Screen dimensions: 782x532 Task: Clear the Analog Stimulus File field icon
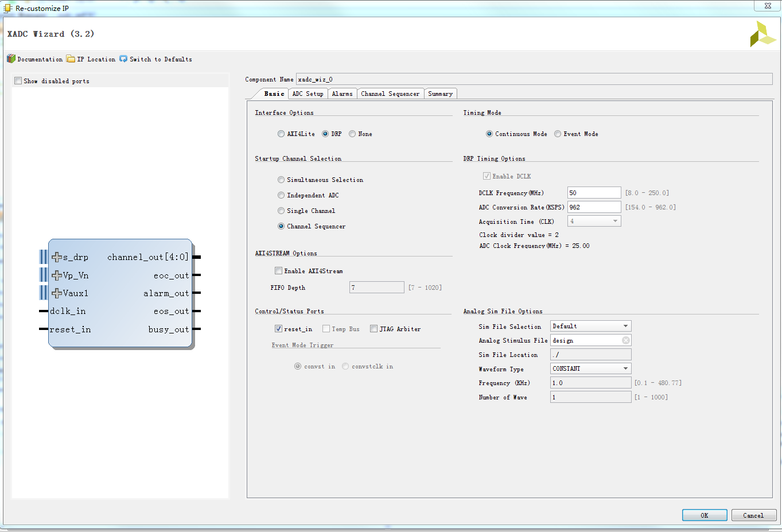(626, 340)
